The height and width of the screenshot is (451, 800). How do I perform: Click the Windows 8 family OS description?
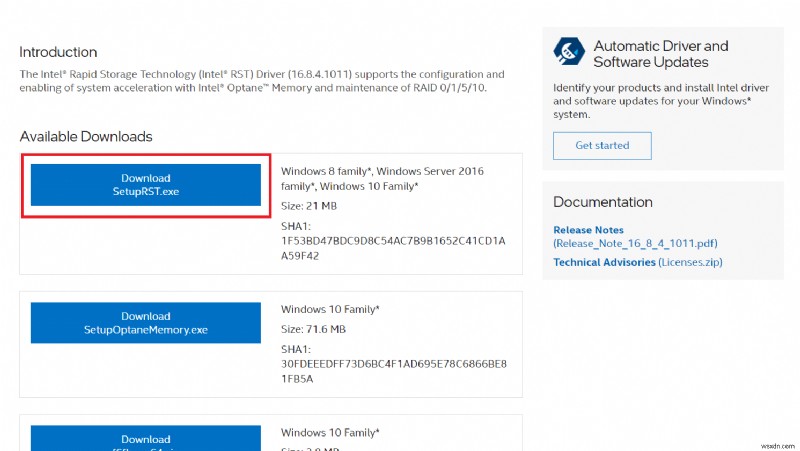click(382, 179)
